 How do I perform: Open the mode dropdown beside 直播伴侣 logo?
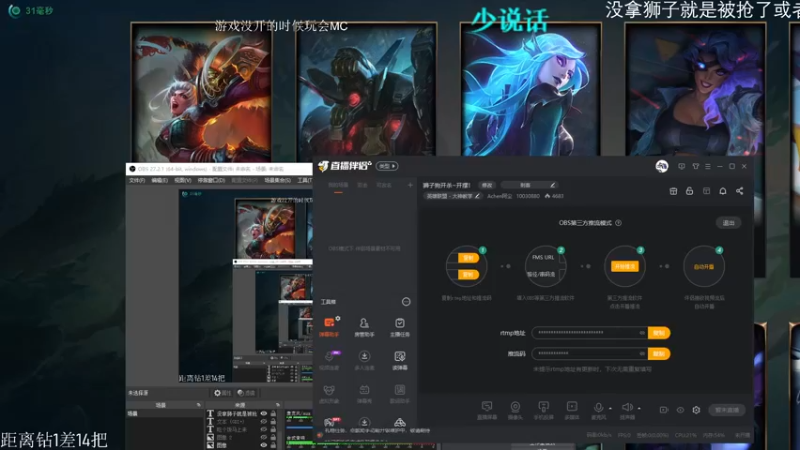[387, 166]
